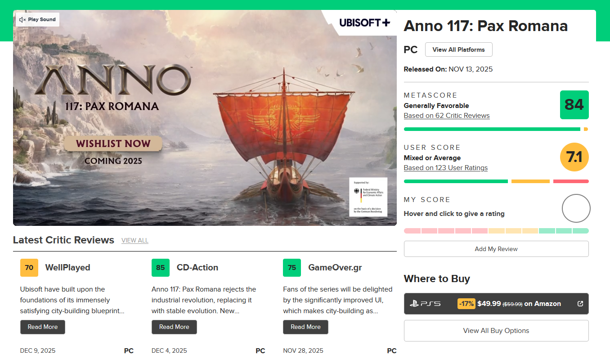The width and height of the screenshot is (610, 364).
Task: Click the Add My Review button
Action: (496, 249)
